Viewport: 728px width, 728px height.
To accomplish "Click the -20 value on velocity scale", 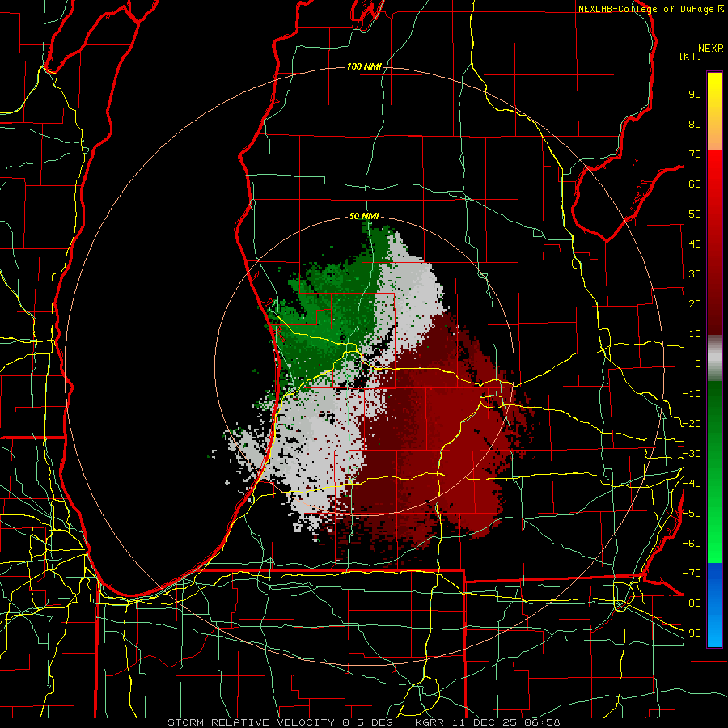I will (692, 423).
